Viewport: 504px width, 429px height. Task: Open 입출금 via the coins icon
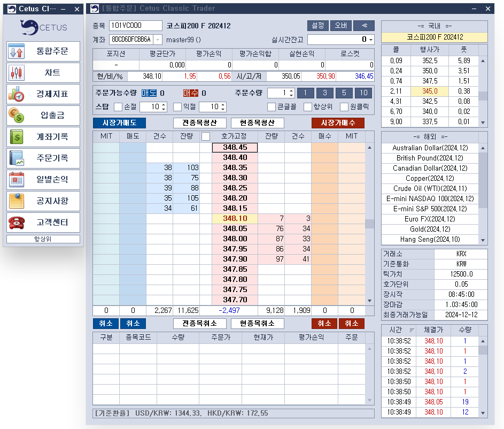(x=17, y=116)
